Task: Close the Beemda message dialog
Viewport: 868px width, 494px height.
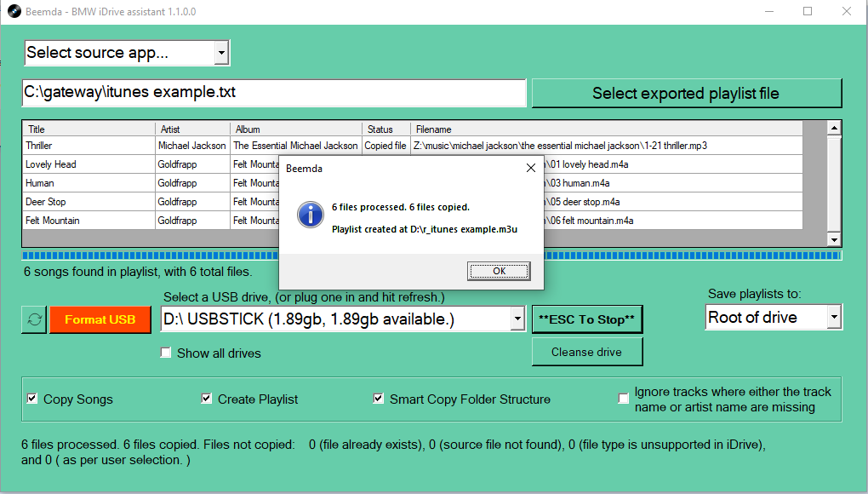Action: (x=530, y=168)
